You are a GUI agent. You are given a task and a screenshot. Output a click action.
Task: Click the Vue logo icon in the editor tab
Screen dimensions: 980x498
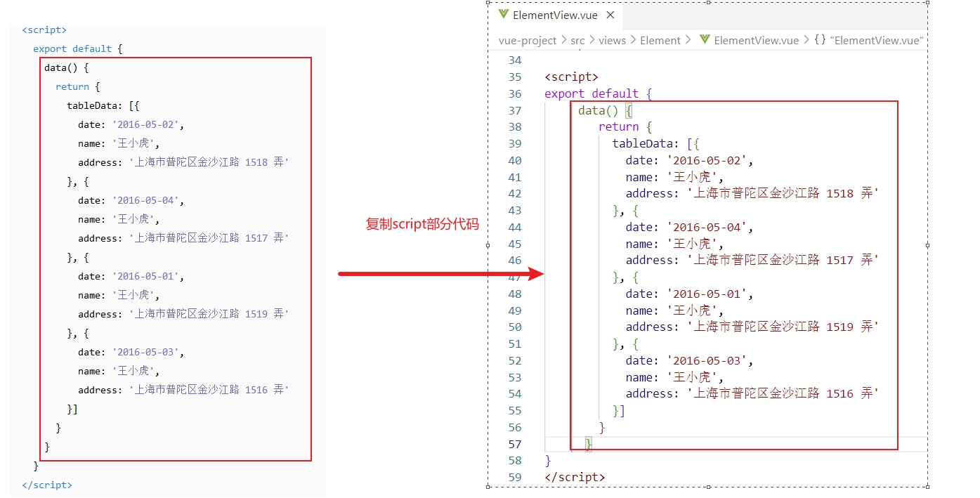click(503, 15)
